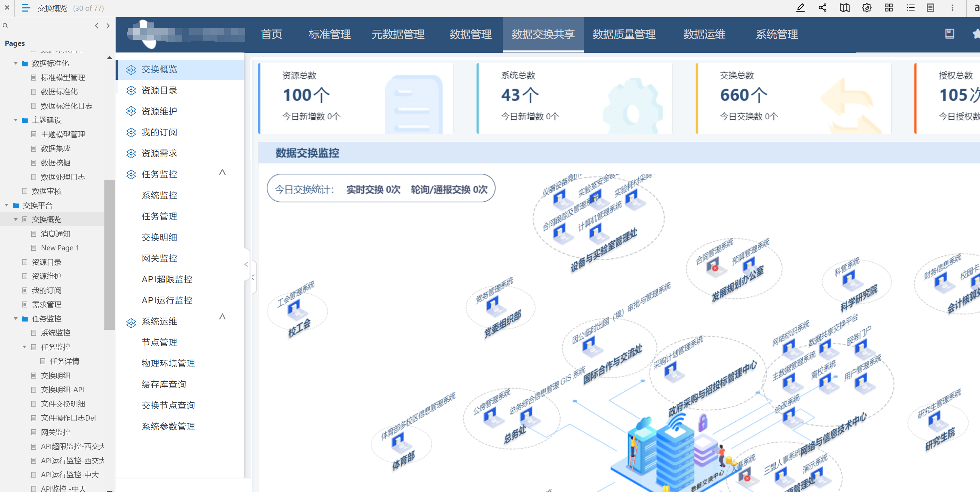Open the 数据管理 tab

[471, 34]
